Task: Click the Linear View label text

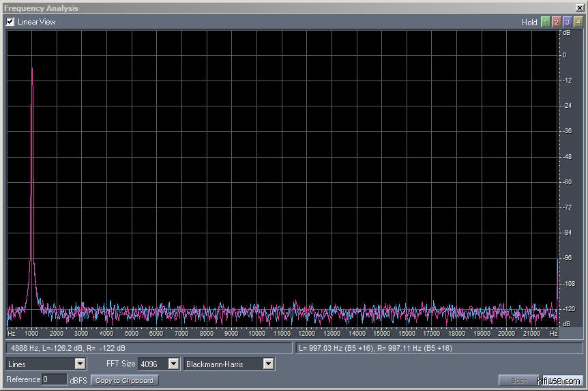Action: tap(37, 22)
